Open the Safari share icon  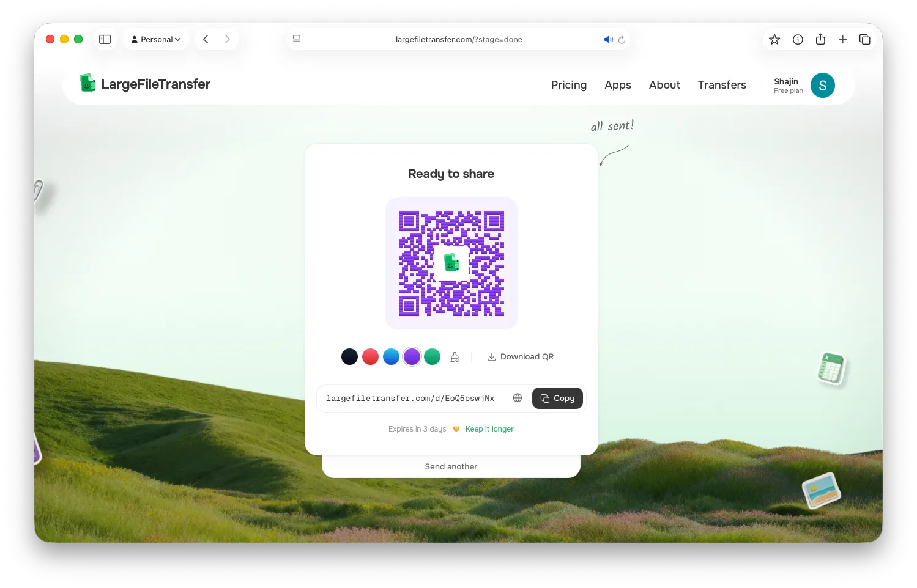(820, 39)
